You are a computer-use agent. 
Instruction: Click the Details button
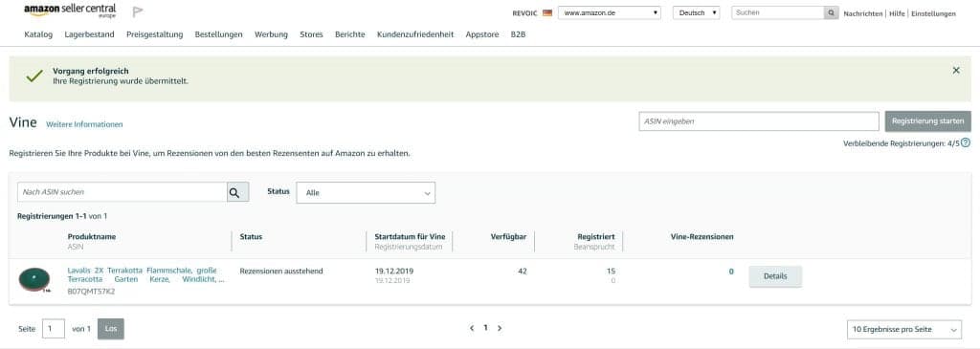click(775, 276)
